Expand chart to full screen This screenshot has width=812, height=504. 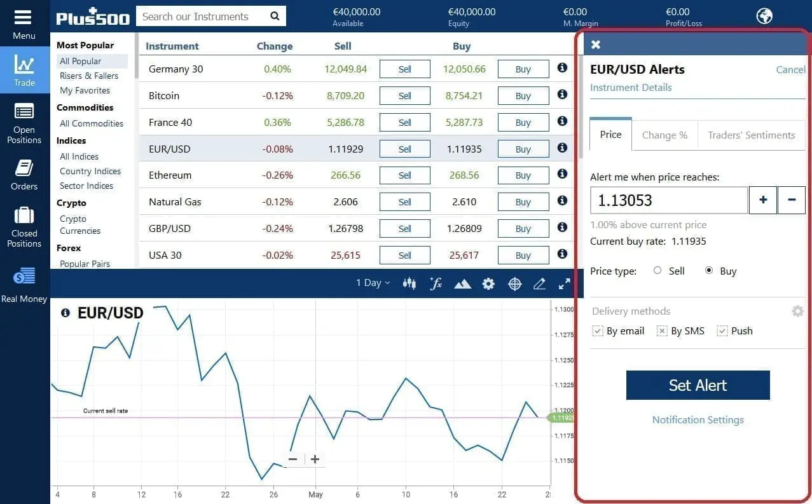click(564, 284)
